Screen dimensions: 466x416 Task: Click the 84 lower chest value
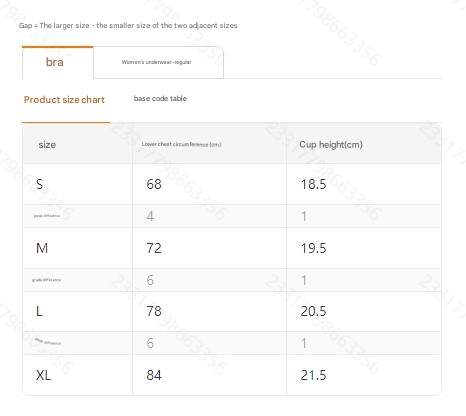click(154, 375)
